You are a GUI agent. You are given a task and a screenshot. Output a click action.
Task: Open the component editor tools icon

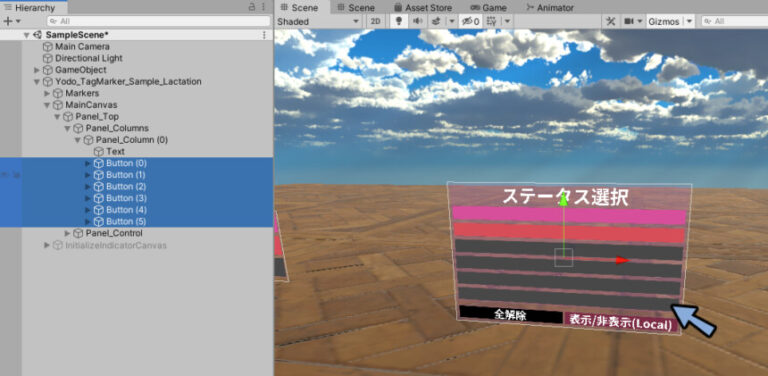coord(611,22)
